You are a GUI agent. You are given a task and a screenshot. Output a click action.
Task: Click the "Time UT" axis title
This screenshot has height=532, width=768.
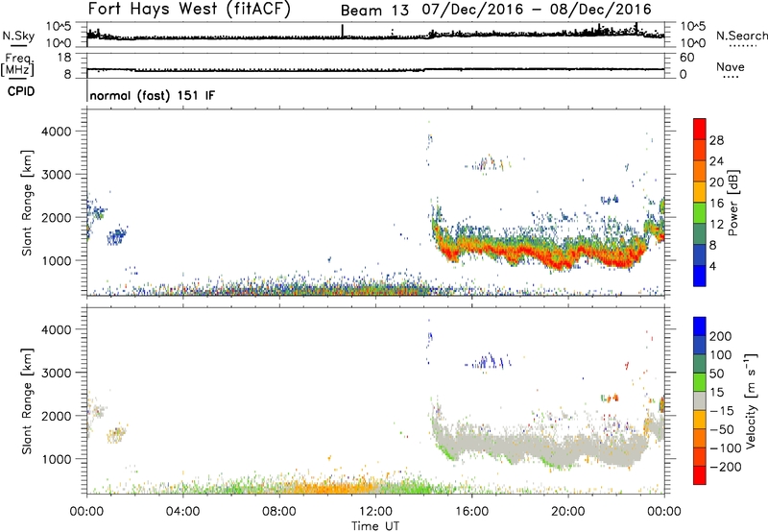pyautogui.click(x=375, y=526)
